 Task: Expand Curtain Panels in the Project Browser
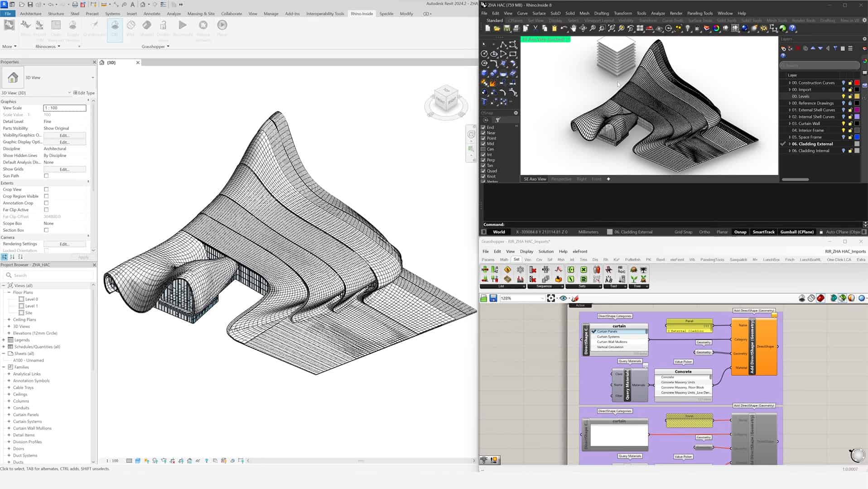pos(8,414)
